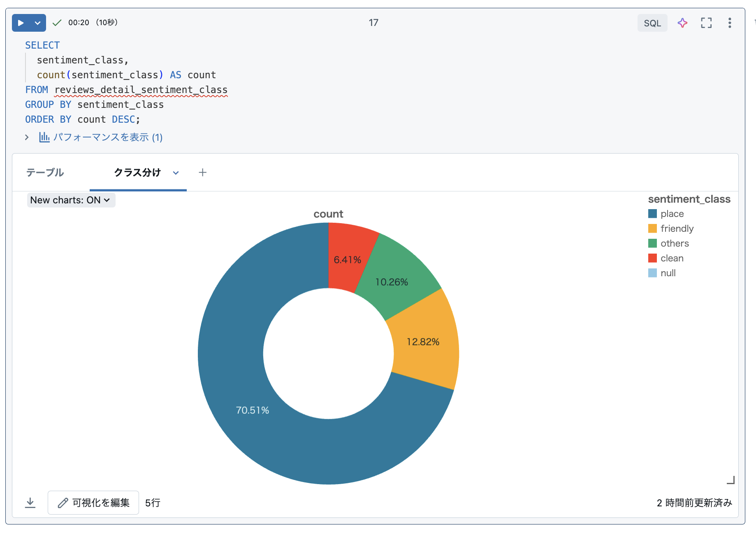Click 可視化を編集 edit button

[93, 503]
